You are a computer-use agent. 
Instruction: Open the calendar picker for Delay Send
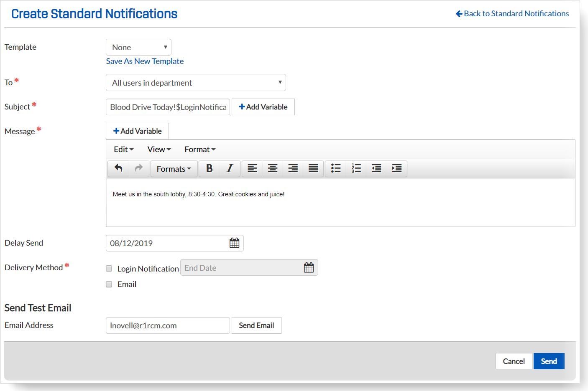pyautogui.click(x=234, y=243)
